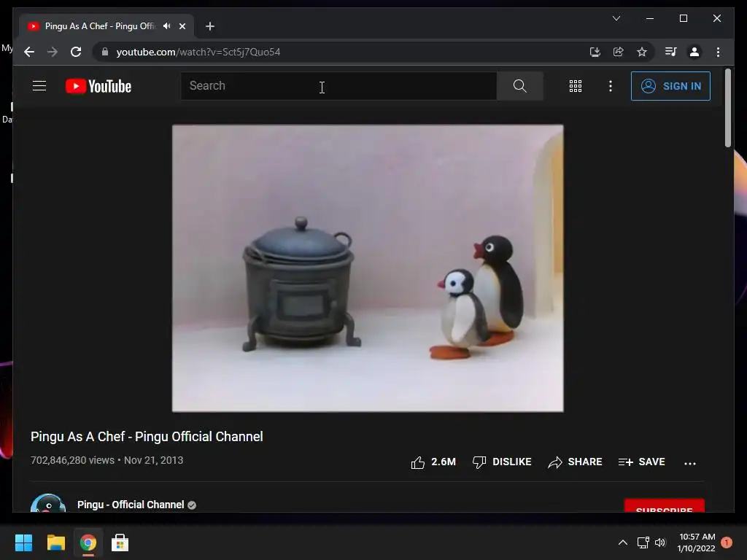Reload the YouTube page
The height and width of the screenshot is (560, 747).
pos(76,52)
